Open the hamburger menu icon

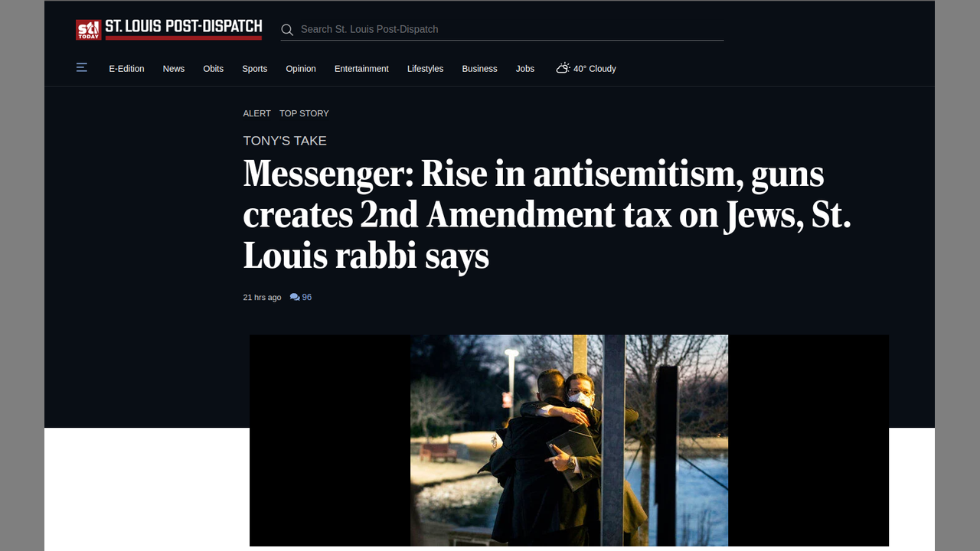pyautogui.click(x=82, y=67)
